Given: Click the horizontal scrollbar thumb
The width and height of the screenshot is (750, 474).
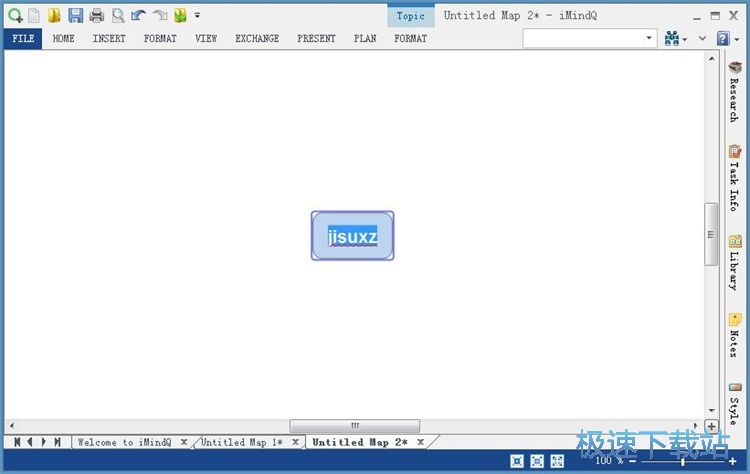Looking at the screenshot, I should point(354,425).
